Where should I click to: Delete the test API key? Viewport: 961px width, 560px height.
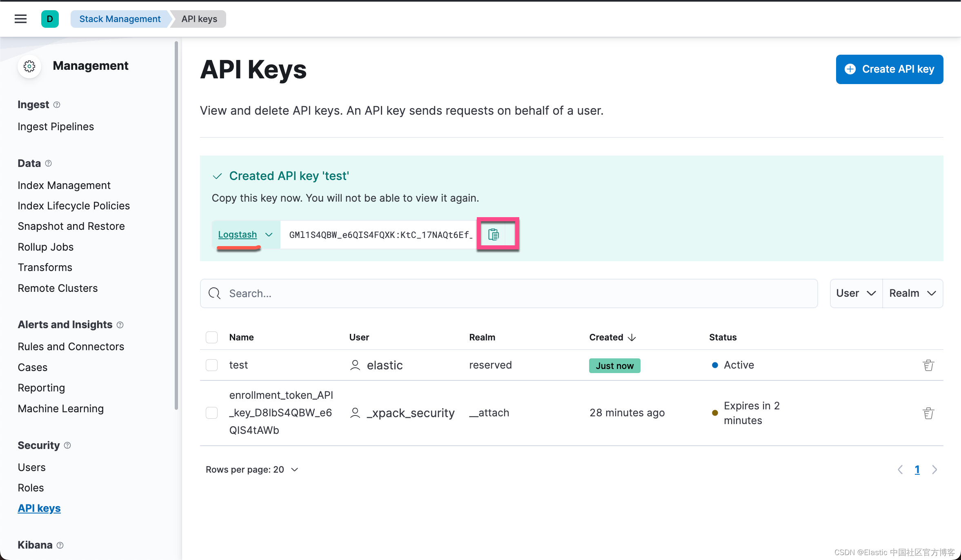[928, 365]
